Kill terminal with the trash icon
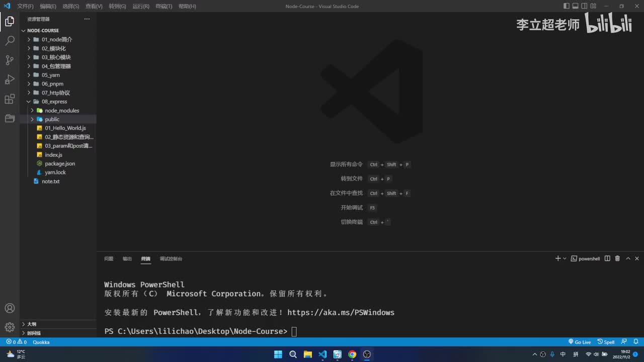This screenshot has width=644, height=362. (x=617, y=258)
